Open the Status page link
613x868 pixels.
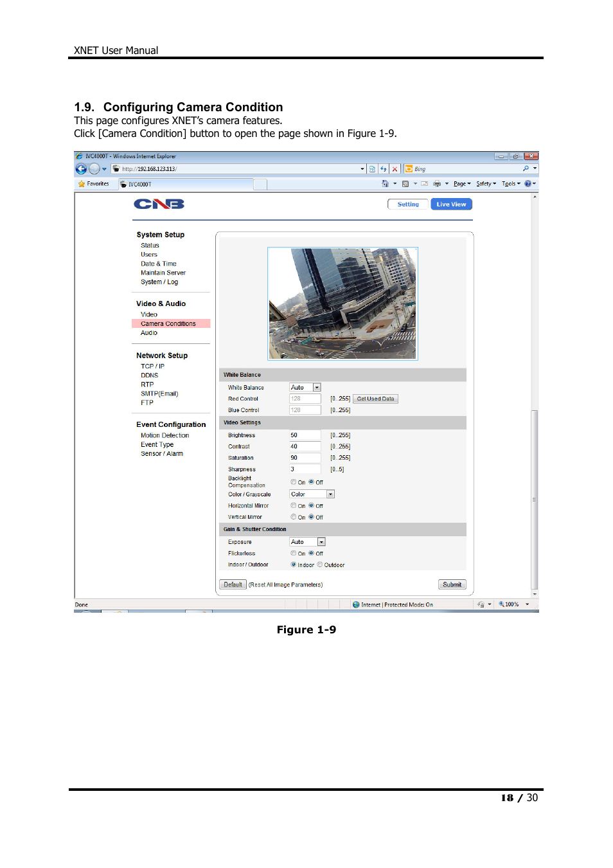click(x=150, y=246)
